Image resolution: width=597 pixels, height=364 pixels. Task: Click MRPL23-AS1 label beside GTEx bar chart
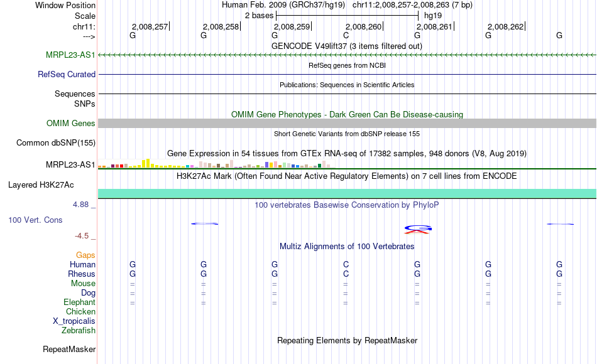pyautogui.click(x=70, y=164)
